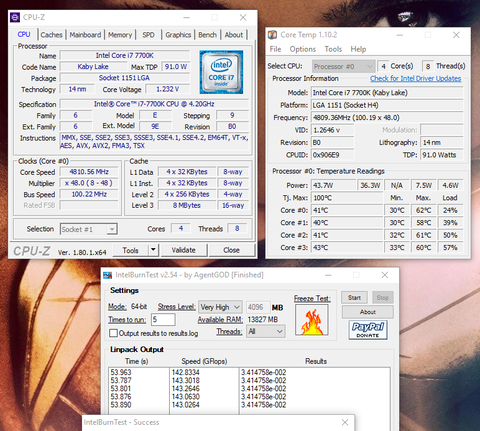Minimize the Core Temp window
This screenshot has height=431, width=480.
(400, 35)
